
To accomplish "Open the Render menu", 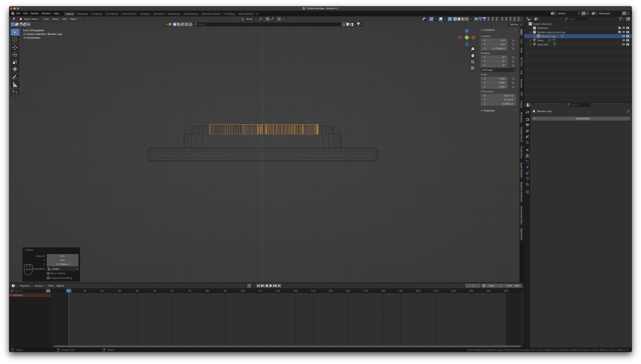I will 35,14.
